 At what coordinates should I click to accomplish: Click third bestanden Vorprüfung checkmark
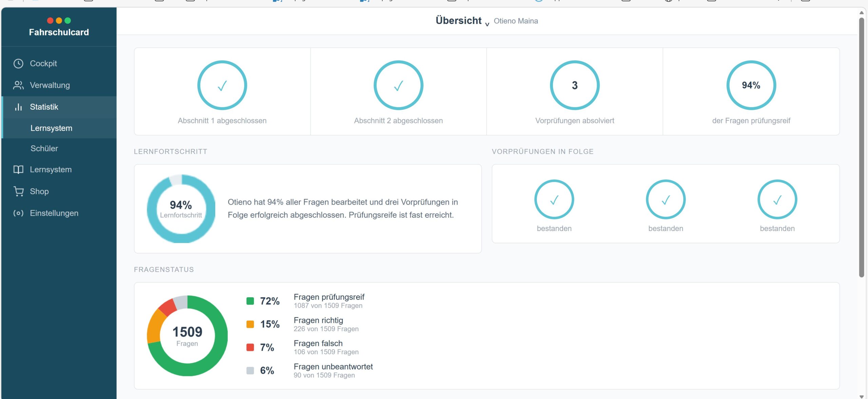(x=777, y=199)
